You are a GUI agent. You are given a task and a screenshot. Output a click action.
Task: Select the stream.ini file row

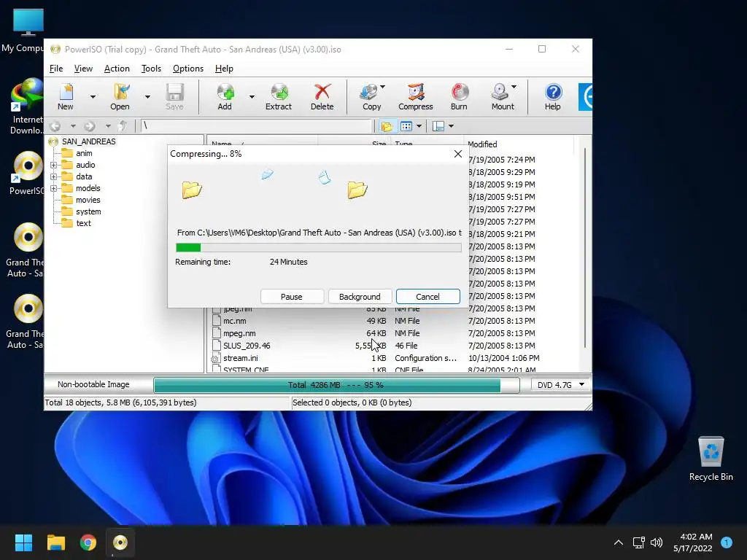click(x=393, y=358)
